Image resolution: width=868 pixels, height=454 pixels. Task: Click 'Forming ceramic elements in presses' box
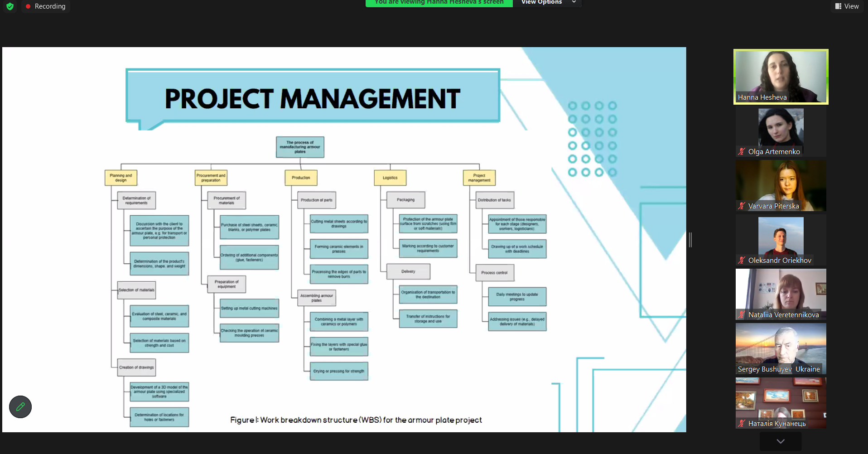(339, 249)
